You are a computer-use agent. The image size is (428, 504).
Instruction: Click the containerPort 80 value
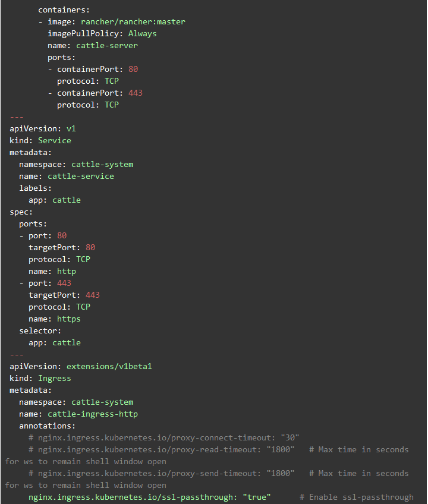[x=133, y=69]
